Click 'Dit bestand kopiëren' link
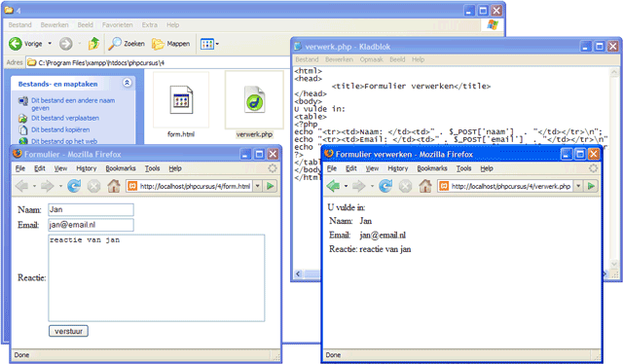Viewport: 623px width, 364px height. (x=60, y=129)
